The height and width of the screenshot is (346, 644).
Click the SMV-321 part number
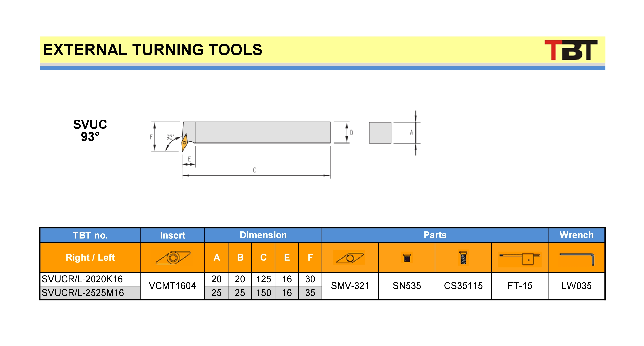(350, 286)
